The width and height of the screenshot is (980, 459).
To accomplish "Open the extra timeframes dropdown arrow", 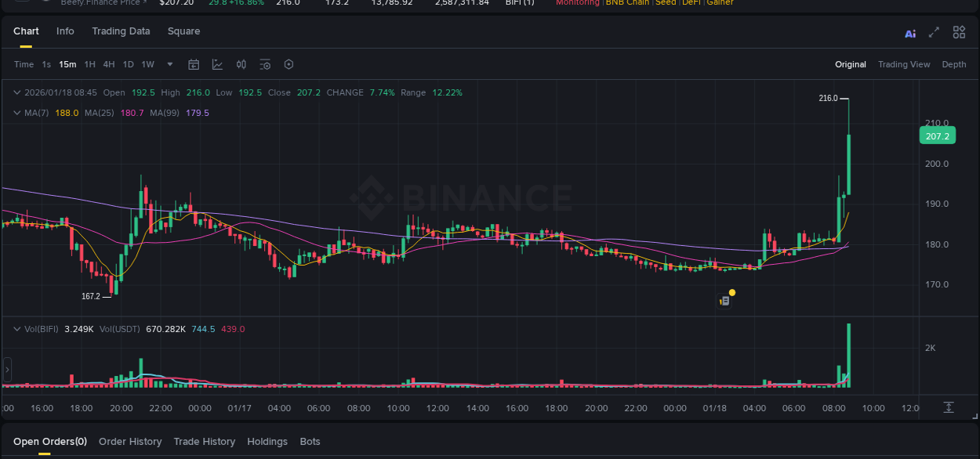I will pyautogui.click(x=169, y=64).
